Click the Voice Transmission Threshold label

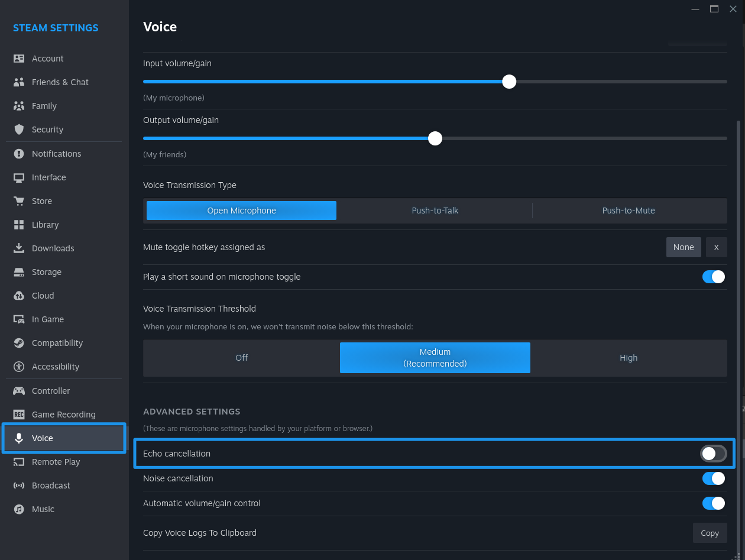(x=199, y=309)
